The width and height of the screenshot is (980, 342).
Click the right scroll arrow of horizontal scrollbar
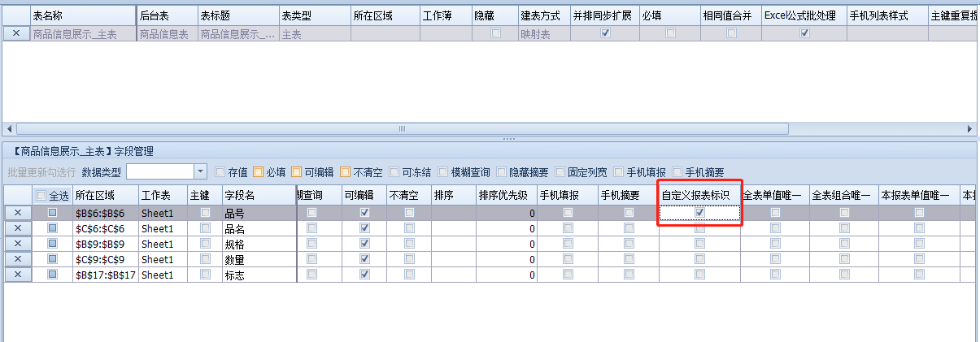pyautogui.click(x=969, y=129)
